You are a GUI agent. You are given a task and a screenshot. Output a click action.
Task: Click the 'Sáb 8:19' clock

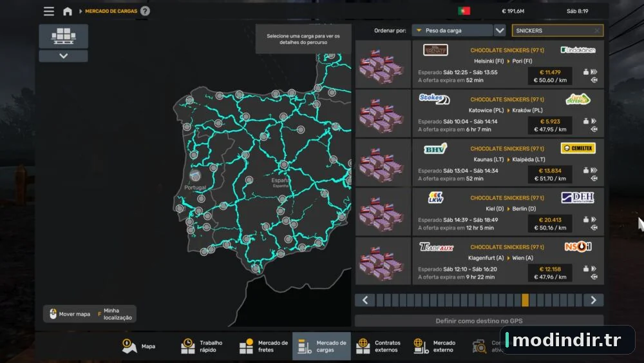click(x=578, y=11)
